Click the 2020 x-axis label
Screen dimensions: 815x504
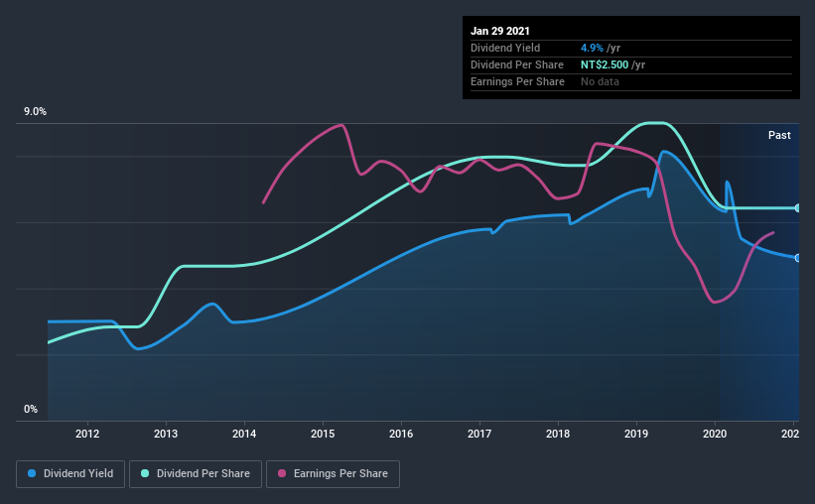click(715, 434)
